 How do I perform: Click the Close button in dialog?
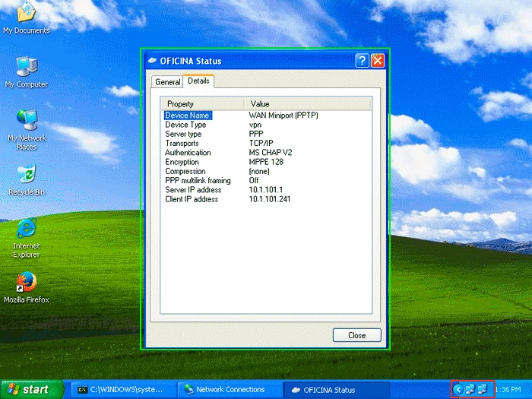pos(357,335)
